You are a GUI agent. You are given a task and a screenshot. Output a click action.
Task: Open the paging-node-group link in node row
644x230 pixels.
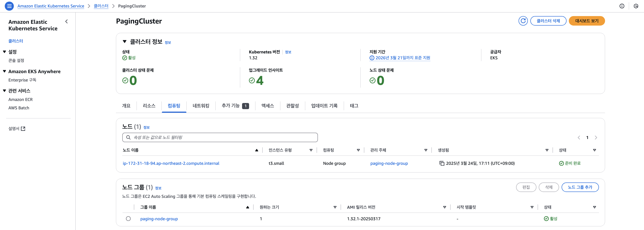(x=389, y=163)
